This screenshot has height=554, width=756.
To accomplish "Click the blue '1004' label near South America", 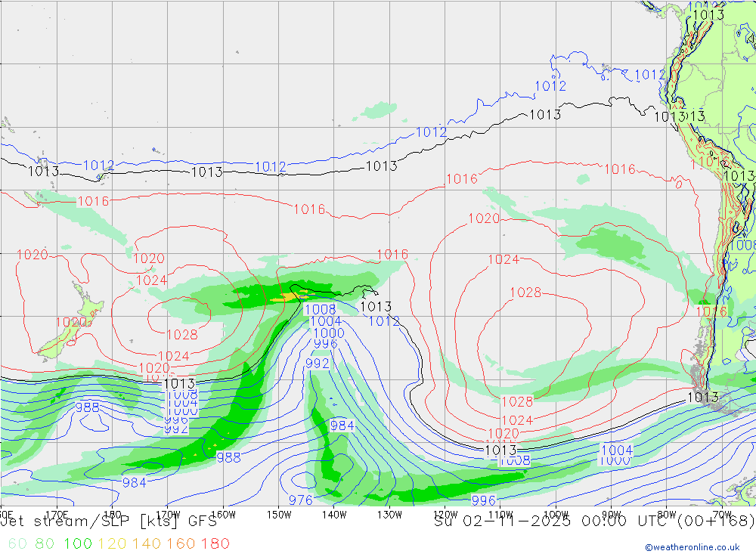I will 617,450.
